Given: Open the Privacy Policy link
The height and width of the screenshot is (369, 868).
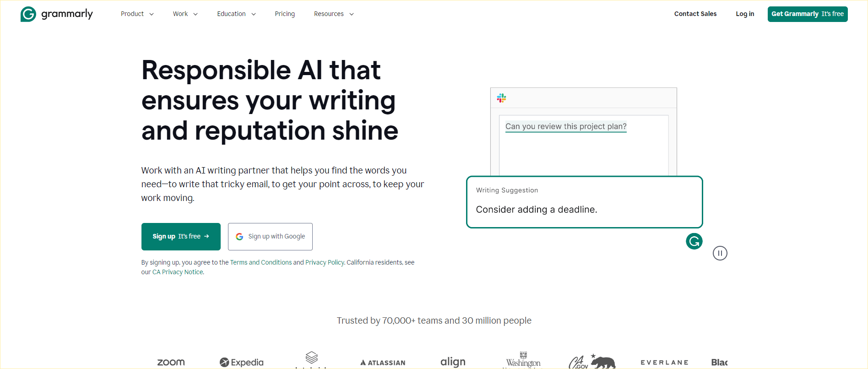Looking at the screenshot, I should (325, 262).
